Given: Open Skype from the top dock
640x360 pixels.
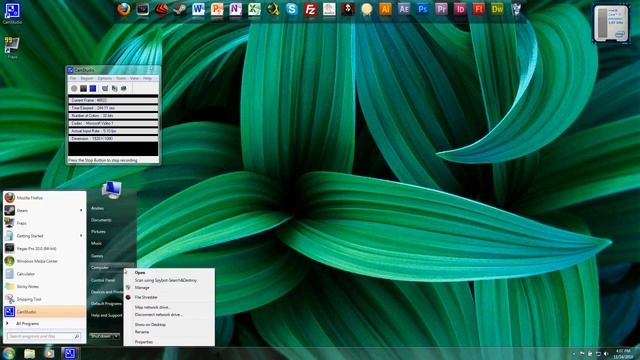Looking at the screenshot, I should [292, 9].
